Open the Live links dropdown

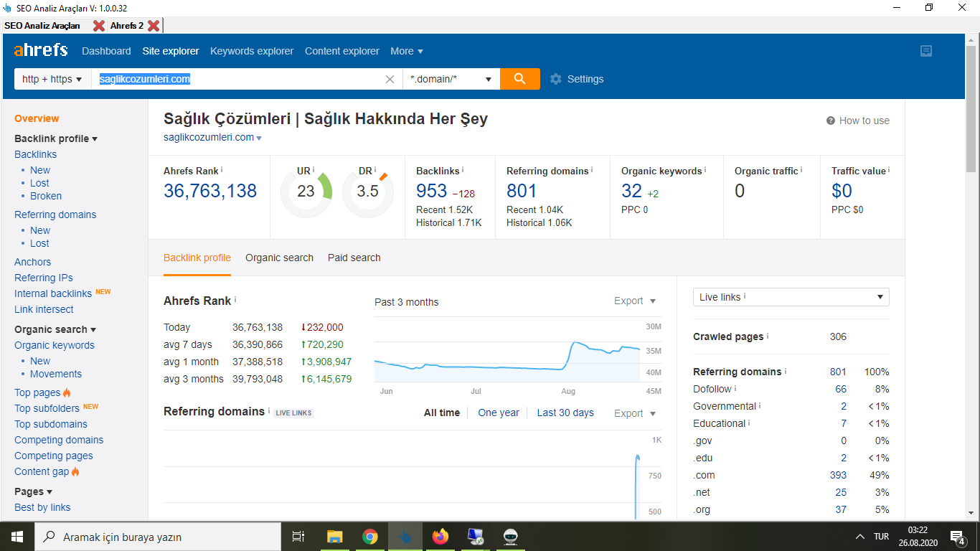791,297
